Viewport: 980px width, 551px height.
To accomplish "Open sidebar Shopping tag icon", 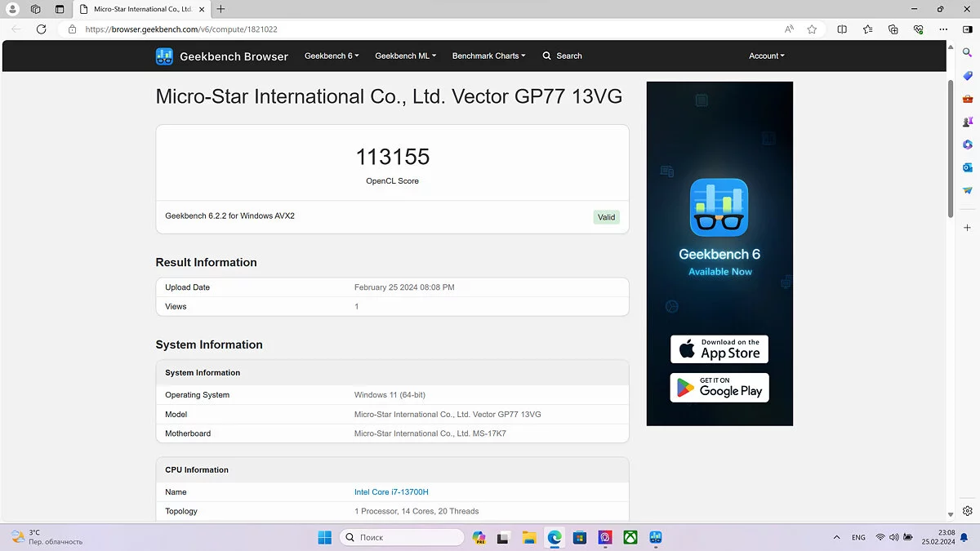I will [968, 75].
